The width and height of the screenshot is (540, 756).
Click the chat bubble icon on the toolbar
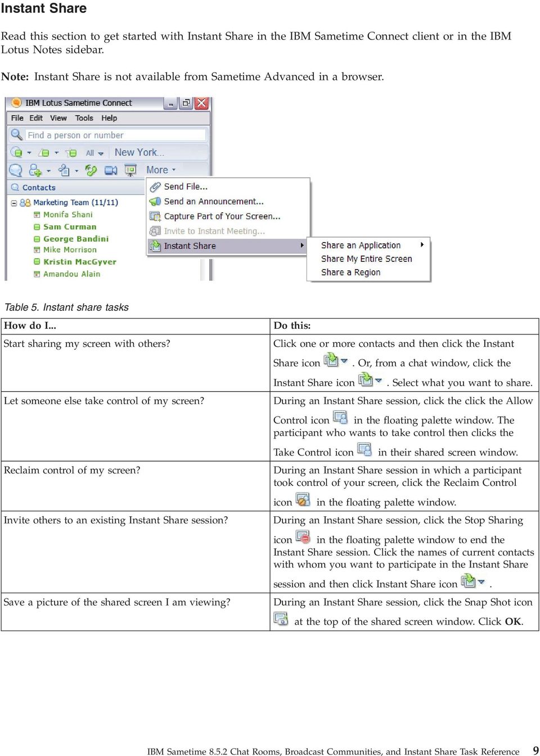coord(15,169)
